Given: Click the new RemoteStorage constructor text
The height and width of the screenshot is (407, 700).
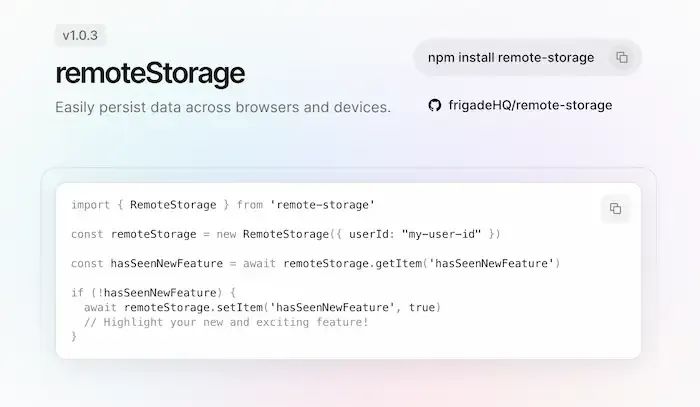Looking at the screenshot, I should pyautogui.click(x=273, y=234).
